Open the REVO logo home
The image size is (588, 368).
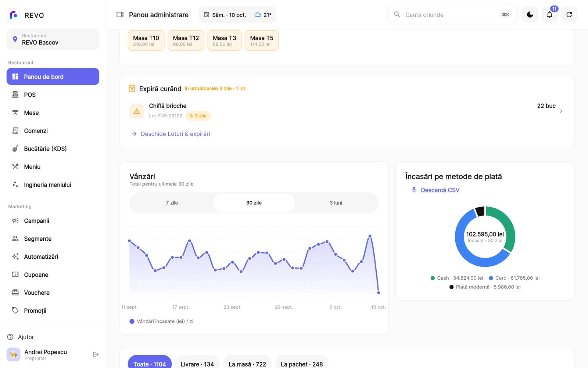[x=14, y=15]
